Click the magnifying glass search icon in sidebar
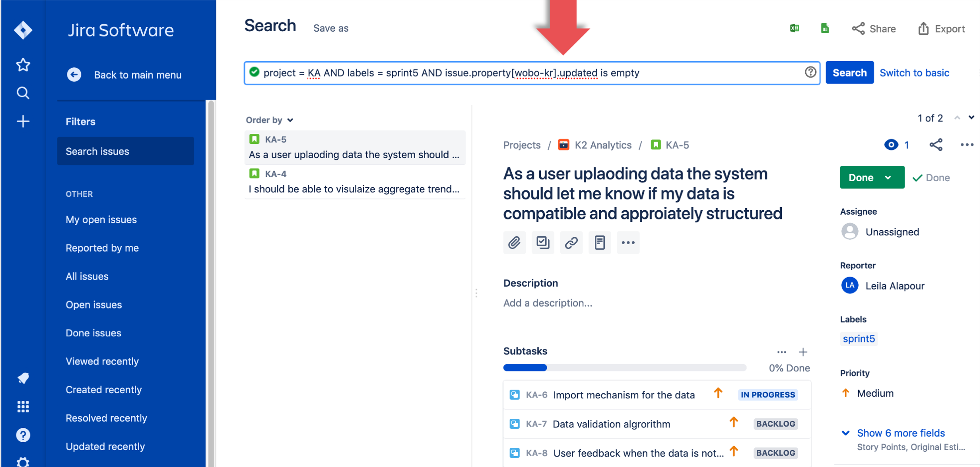This screenshot has height=467, width=980. point(23,93)
